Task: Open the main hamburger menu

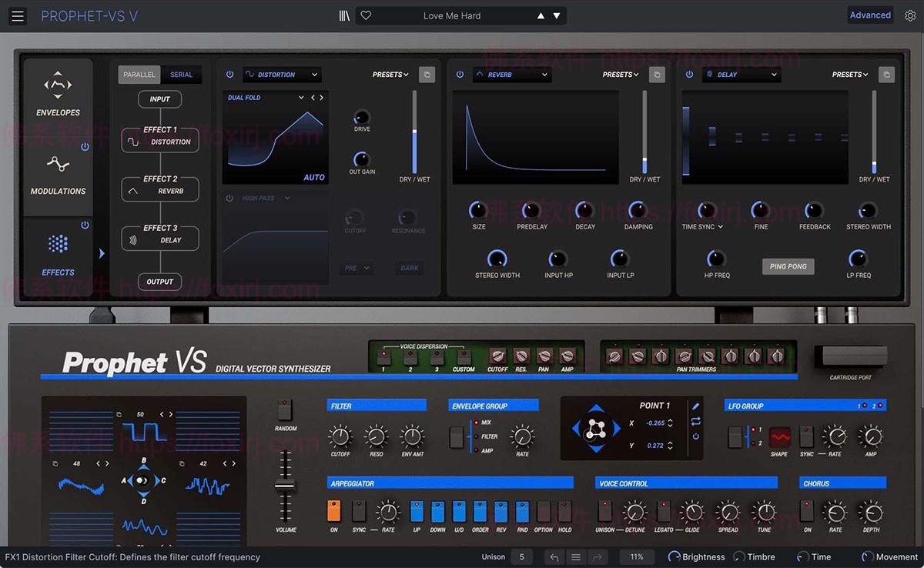Action: (18, 15)
